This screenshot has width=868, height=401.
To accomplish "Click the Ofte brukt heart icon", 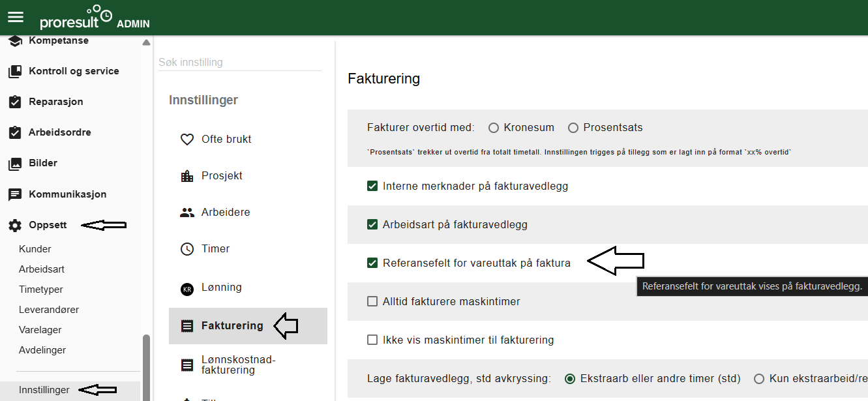I will 187,140.
